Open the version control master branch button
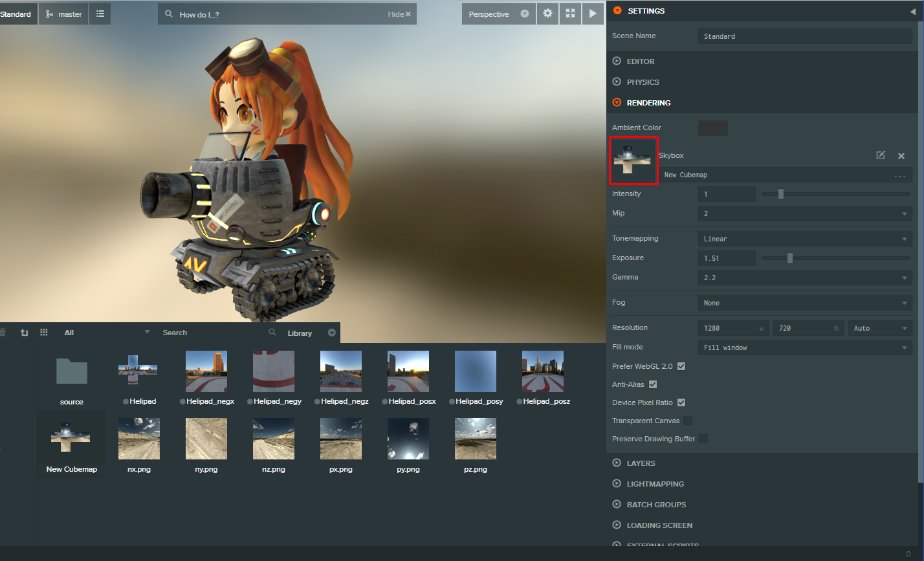The width and height of the screenshot is (924, 561). click(63, 14)
